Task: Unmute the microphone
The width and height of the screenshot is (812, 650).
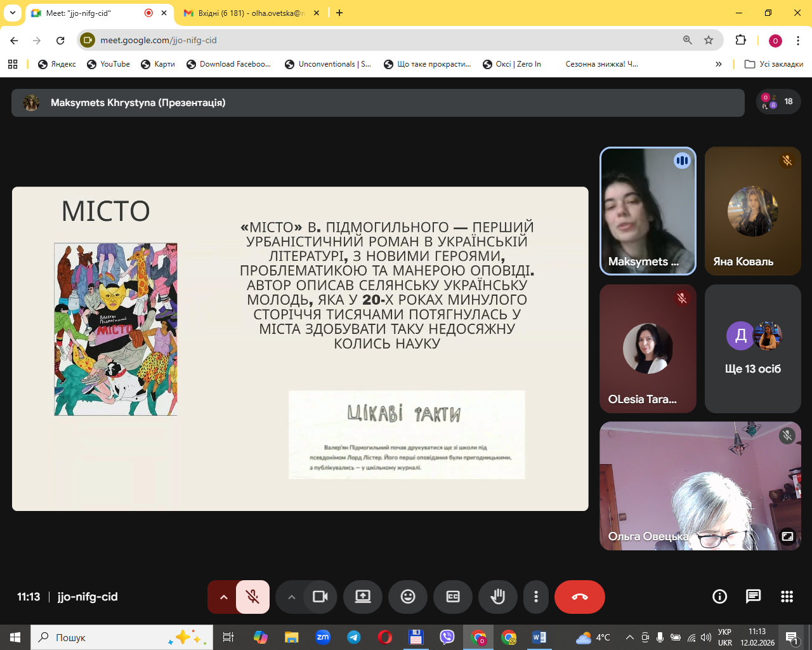Action: (252, 597)
